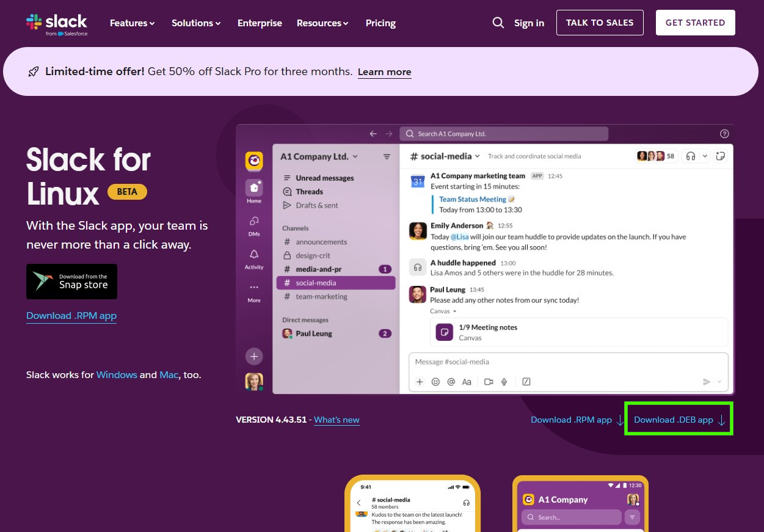This screenshot has height=532, width=764.
Task: Click the @ mention icon in composer
Action: coord(451,382)
